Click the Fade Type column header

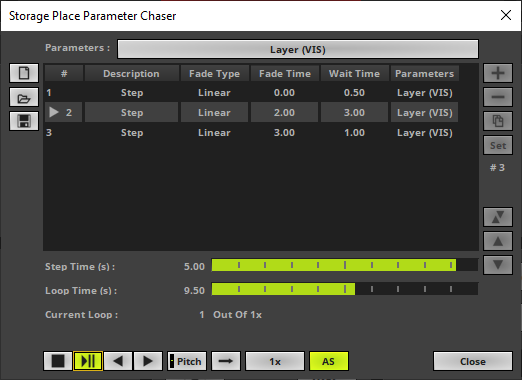[214, 73]
